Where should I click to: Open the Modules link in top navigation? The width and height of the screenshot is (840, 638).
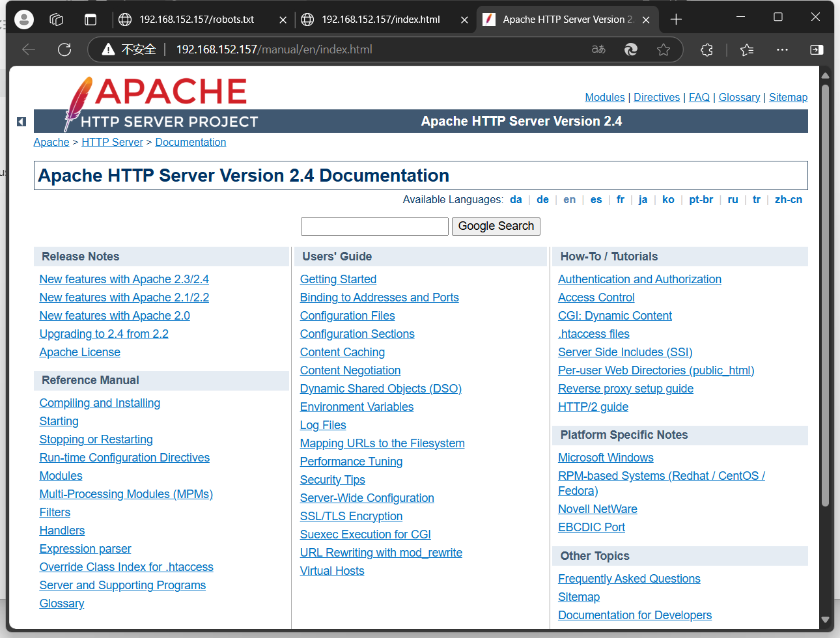tap(604, 97)
